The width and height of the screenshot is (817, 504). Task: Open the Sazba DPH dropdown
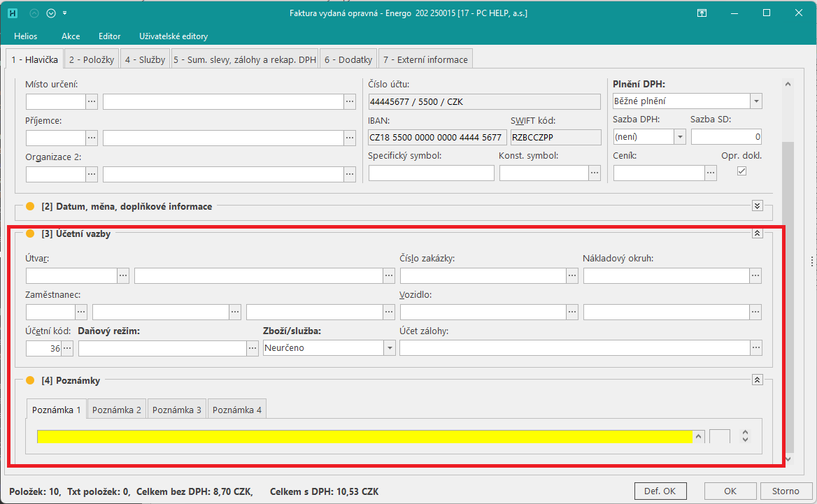679,137
